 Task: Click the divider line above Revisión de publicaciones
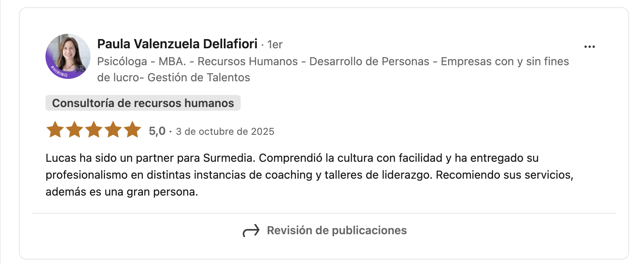(324, 213)
